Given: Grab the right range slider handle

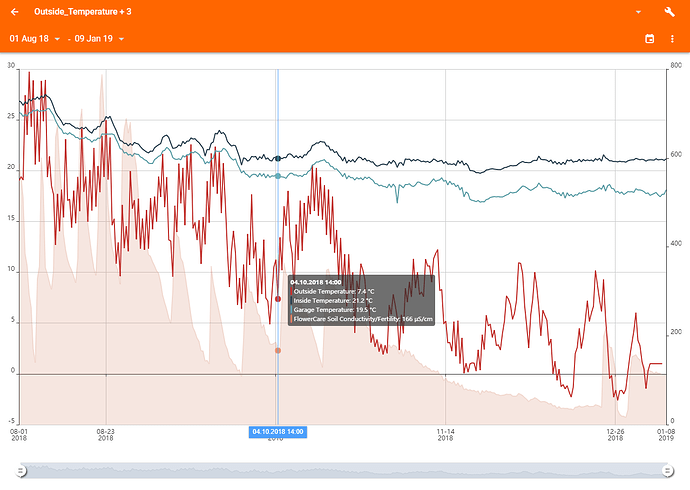Looking at the screenshot, I should [668, 471].
